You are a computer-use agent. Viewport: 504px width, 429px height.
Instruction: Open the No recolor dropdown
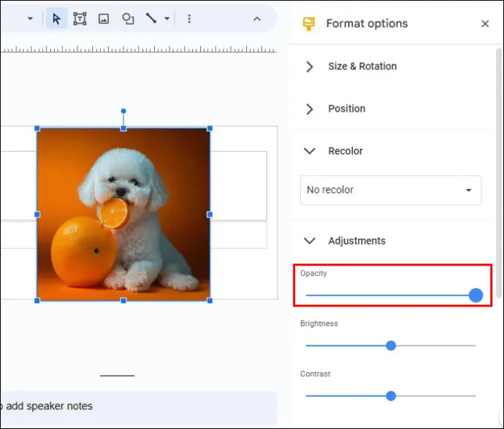391,190
